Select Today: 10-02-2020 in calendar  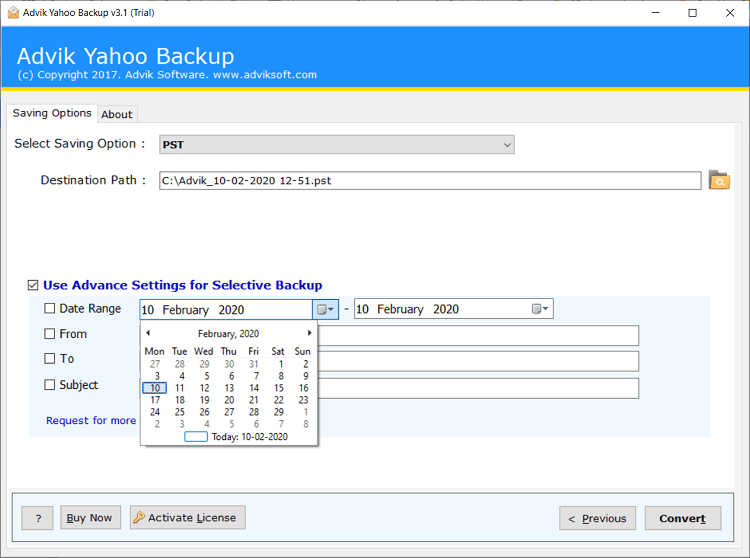pyautogui.click(x=236, y=437)
